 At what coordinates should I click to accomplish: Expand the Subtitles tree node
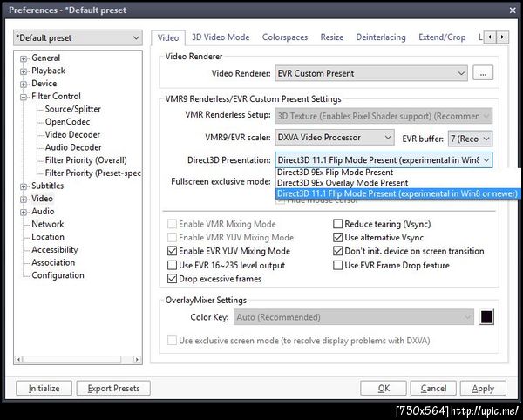point(23,186)
